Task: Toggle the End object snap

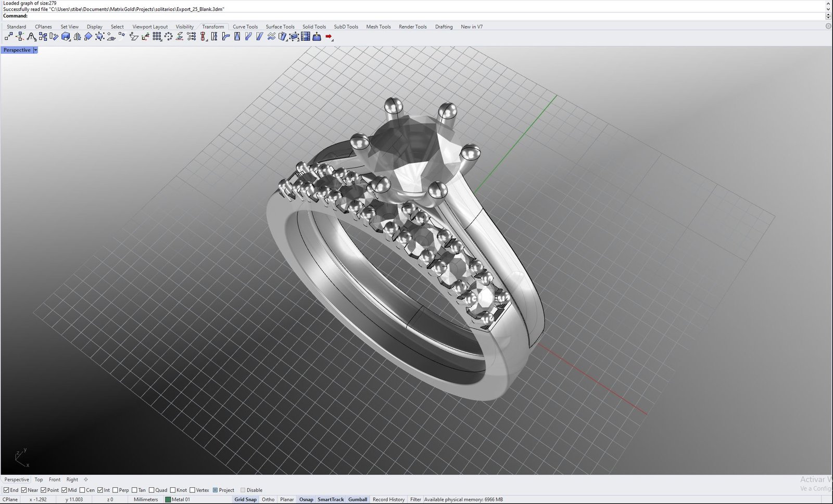Action: tap(7, 489)
